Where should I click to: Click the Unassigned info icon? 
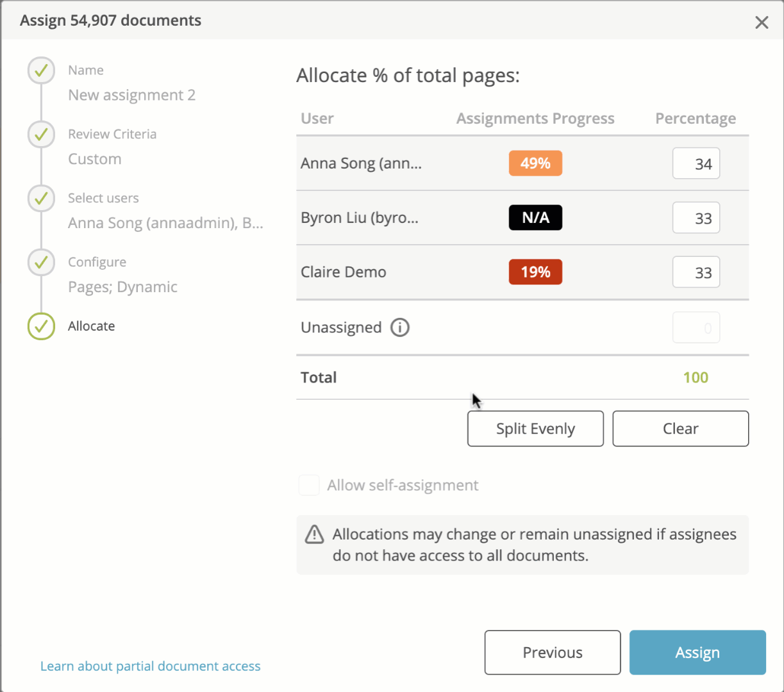400,327
